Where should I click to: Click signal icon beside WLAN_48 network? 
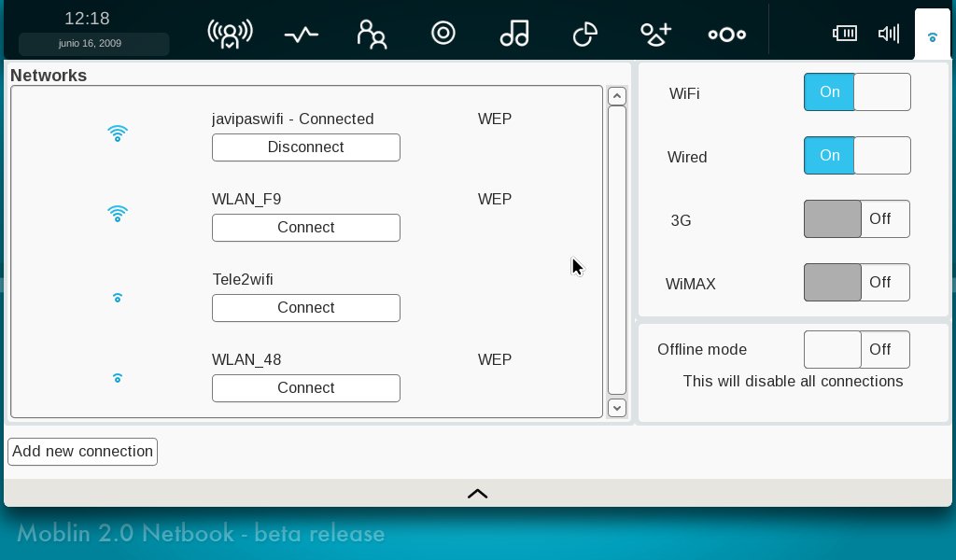click(118, 378)
